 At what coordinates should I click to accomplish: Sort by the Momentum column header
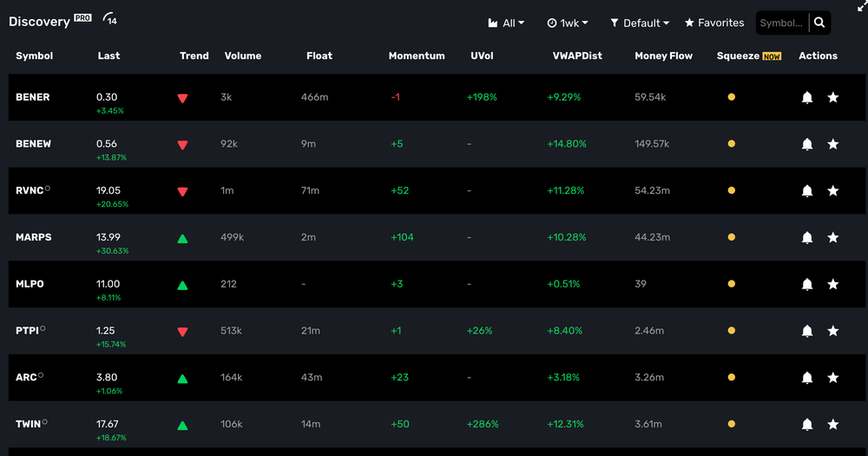pyautogui.click(x=417, y=56)
